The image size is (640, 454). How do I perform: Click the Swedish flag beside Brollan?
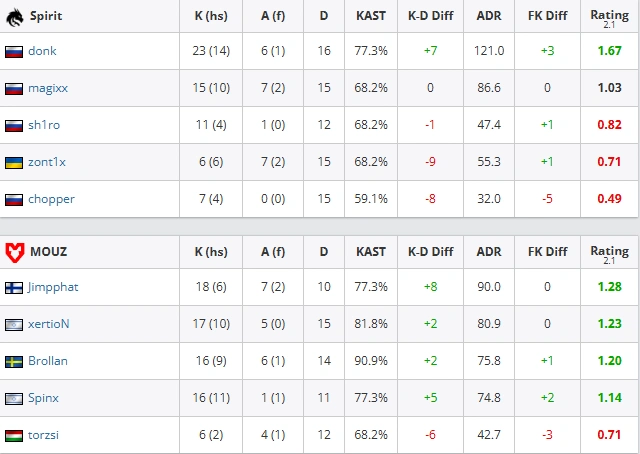[14, 361]
